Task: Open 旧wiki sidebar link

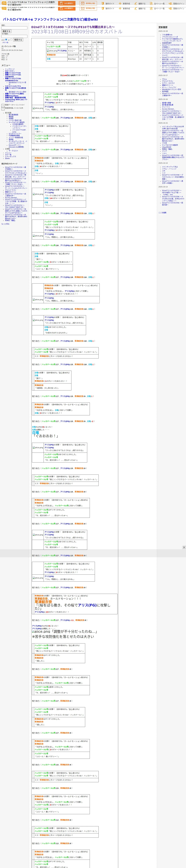Action: [x=7, y=158]
